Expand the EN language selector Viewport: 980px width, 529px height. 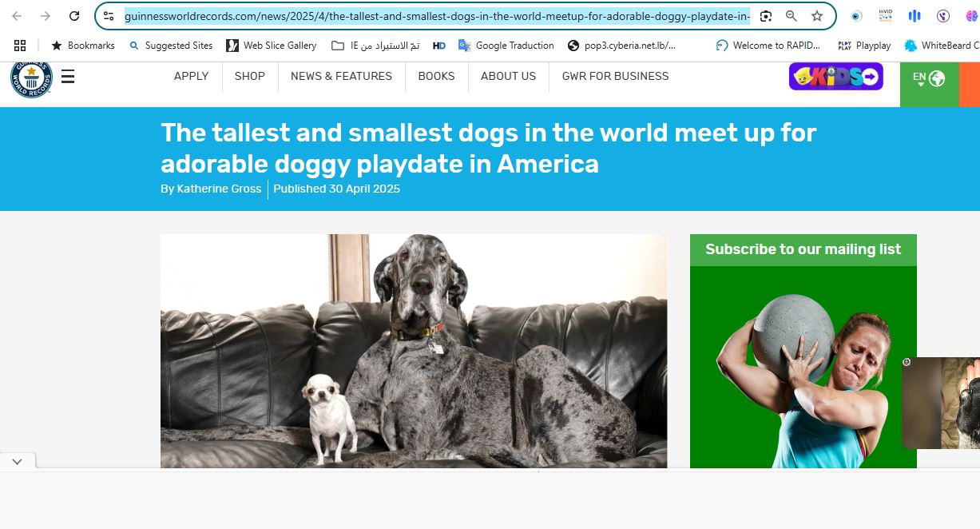coord(928,78)
